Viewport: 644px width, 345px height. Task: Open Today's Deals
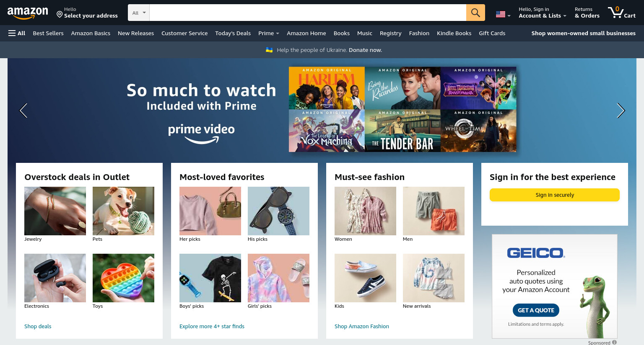(x=233, y=33)
